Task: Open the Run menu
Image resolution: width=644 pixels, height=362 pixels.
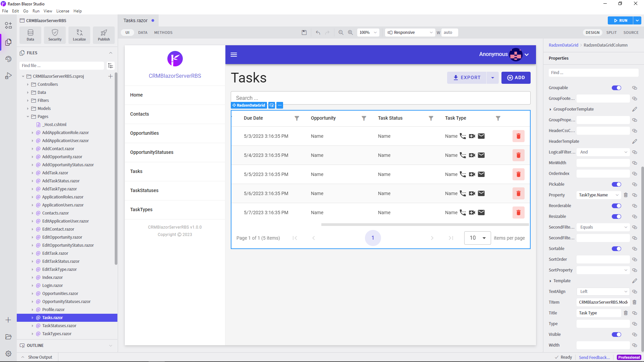Action: tap(36, 11)
